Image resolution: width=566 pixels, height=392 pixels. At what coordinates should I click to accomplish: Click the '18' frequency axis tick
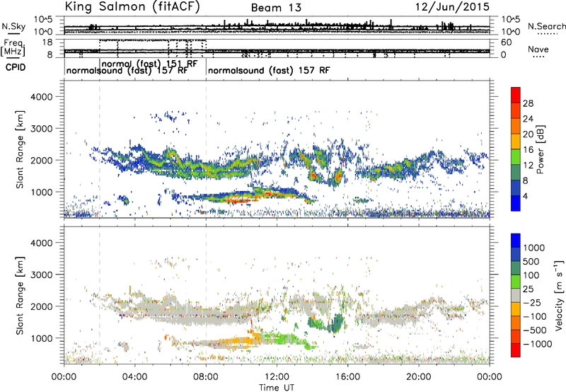coord(47,42)
